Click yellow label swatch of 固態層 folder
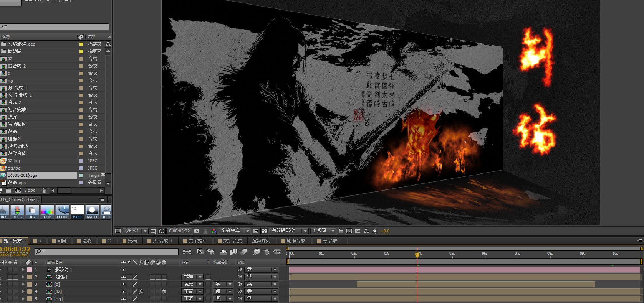Screen dimensions: 644x303 coord(81,51)
